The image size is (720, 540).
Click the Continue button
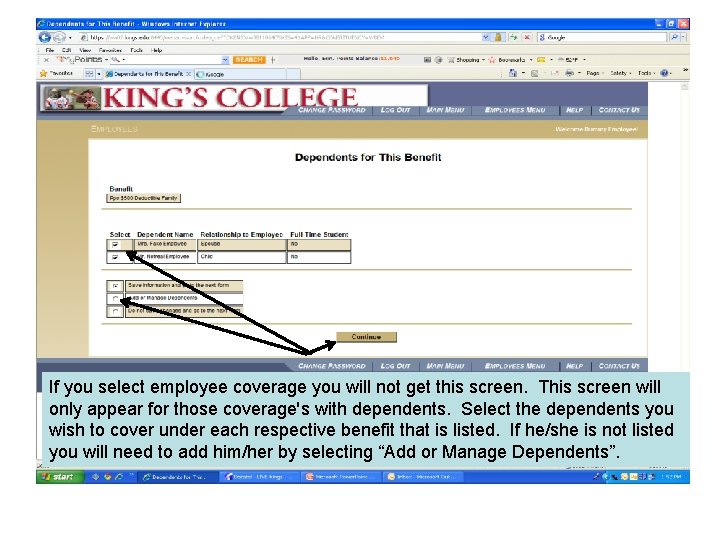[366, 337]
